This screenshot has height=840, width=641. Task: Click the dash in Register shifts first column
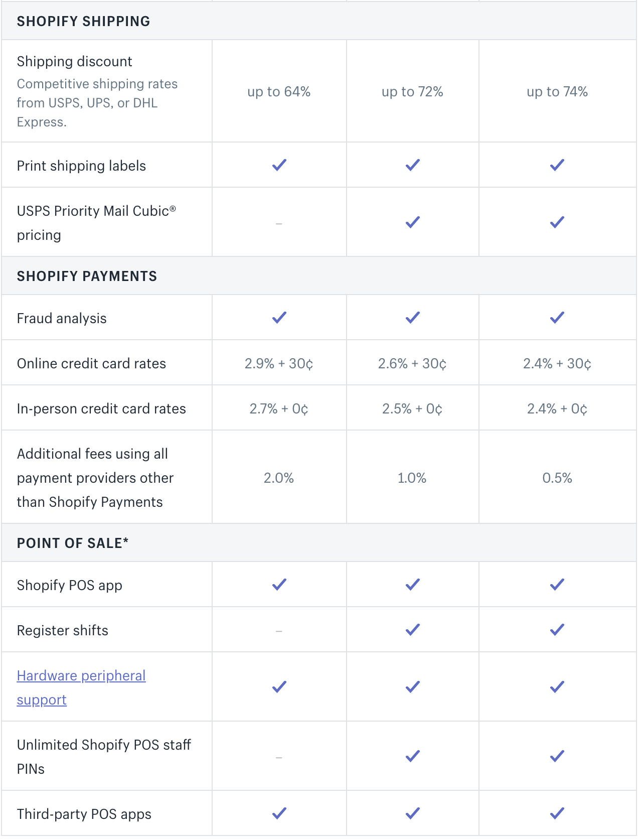pos(279,631)
